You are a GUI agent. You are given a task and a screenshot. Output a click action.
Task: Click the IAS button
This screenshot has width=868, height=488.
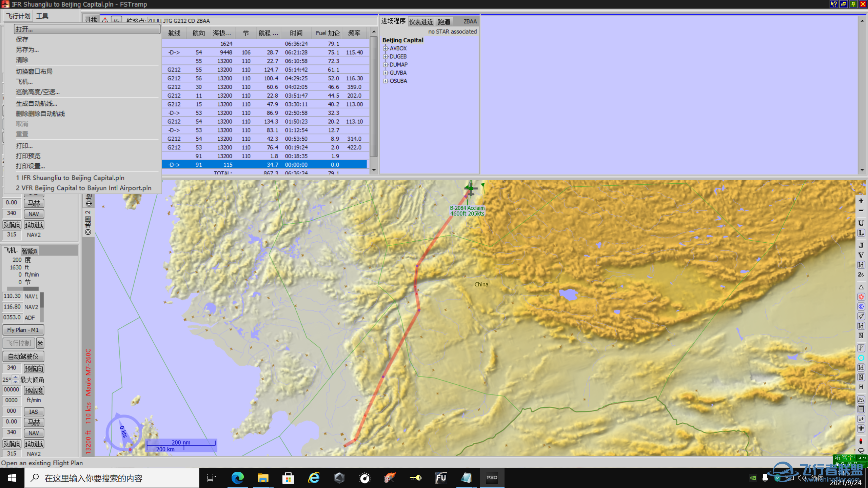click(x=34, y=412)
